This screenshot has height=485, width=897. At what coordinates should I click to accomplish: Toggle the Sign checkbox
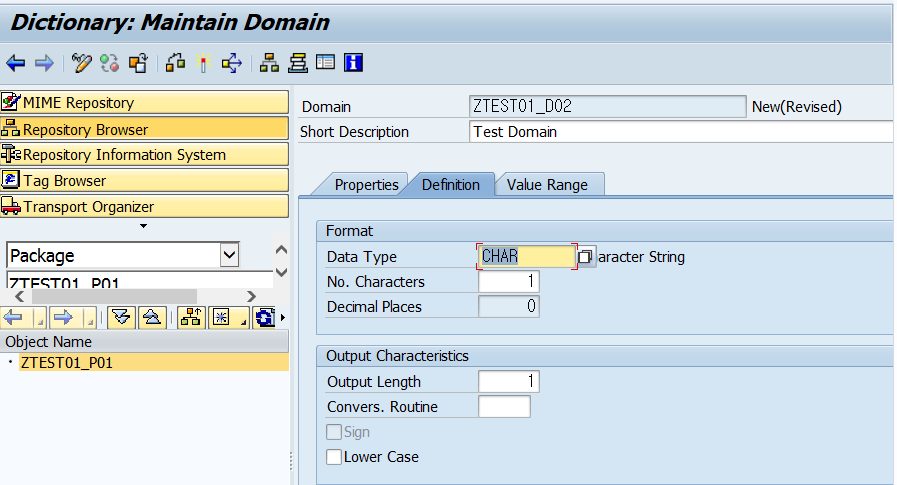coord(334,432)
